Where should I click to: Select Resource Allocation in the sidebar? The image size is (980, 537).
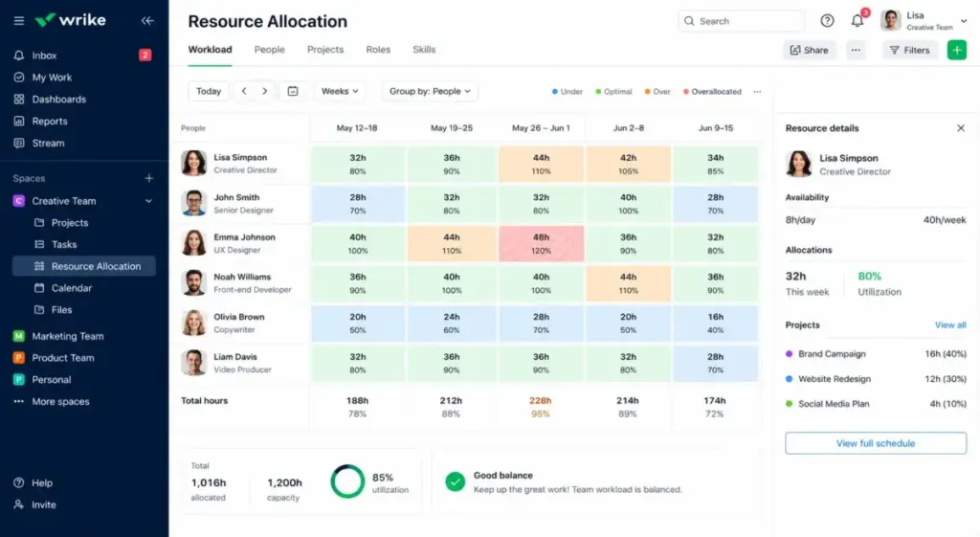tap(84, 266)
